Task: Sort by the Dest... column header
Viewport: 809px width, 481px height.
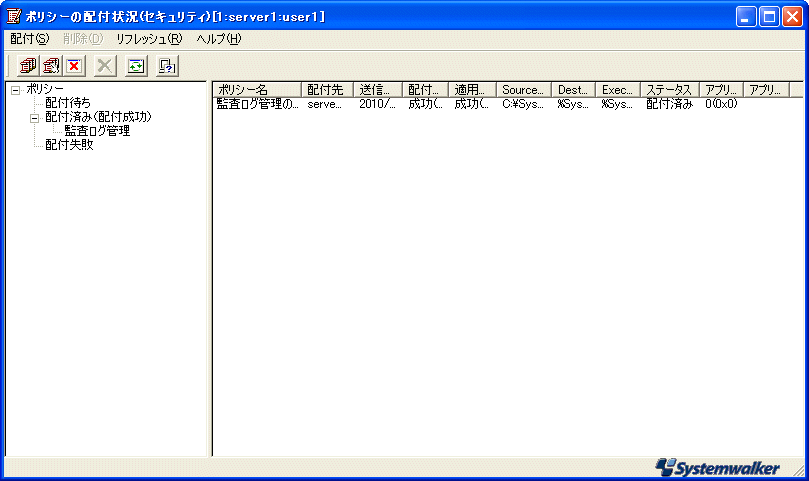Action: [574, 90]
